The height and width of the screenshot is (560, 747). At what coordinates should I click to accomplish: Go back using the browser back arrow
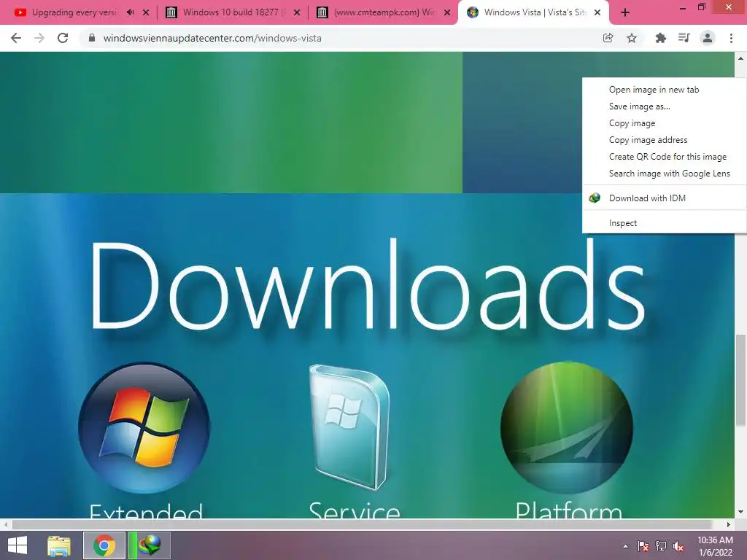(x=16, y=38)
